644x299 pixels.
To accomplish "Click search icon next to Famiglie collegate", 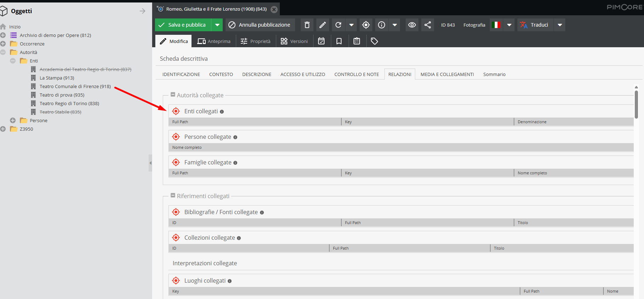I will [176, 162].
